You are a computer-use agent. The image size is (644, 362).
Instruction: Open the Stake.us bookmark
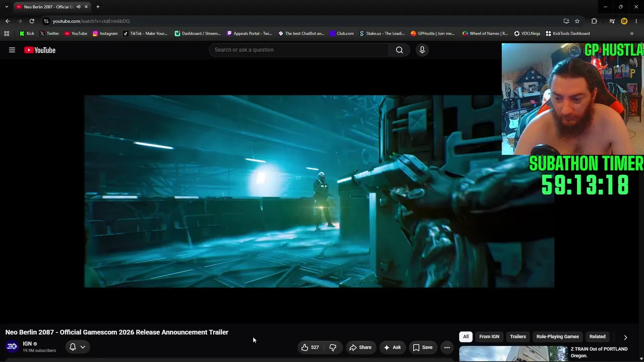381,34
